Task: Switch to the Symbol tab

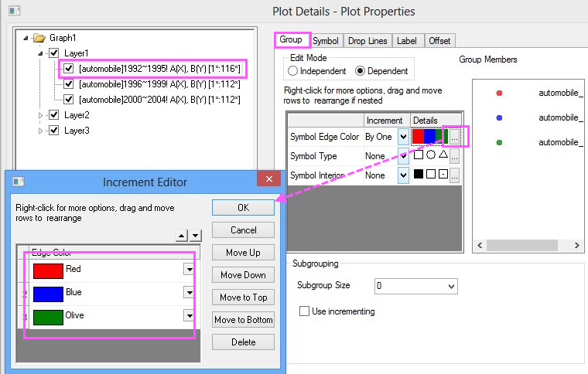Action: point(326,41)
